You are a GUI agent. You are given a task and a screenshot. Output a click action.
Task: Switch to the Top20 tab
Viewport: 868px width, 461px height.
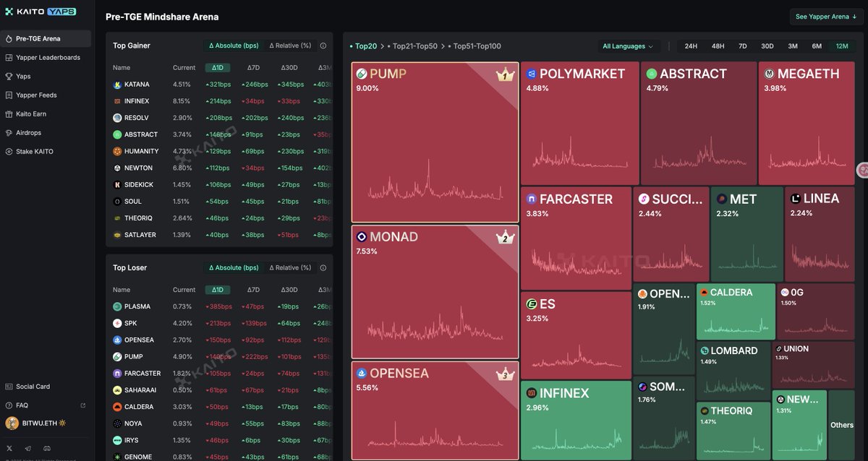click(365, 46)
